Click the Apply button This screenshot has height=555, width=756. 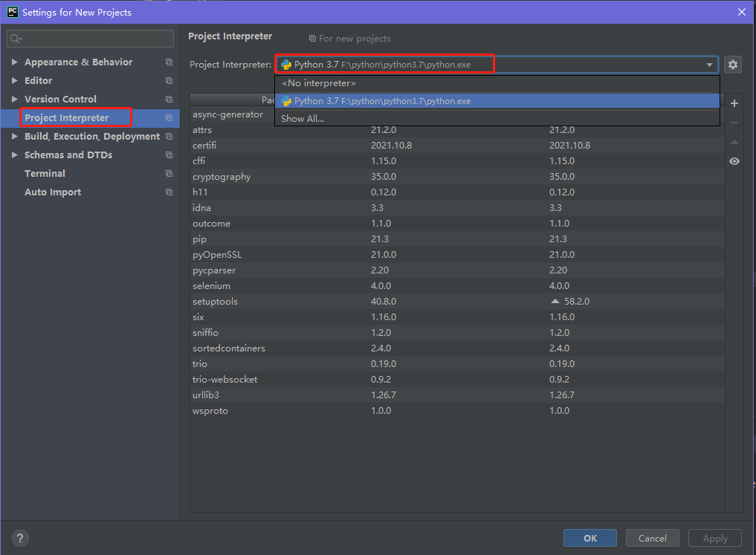coord(715,538)
